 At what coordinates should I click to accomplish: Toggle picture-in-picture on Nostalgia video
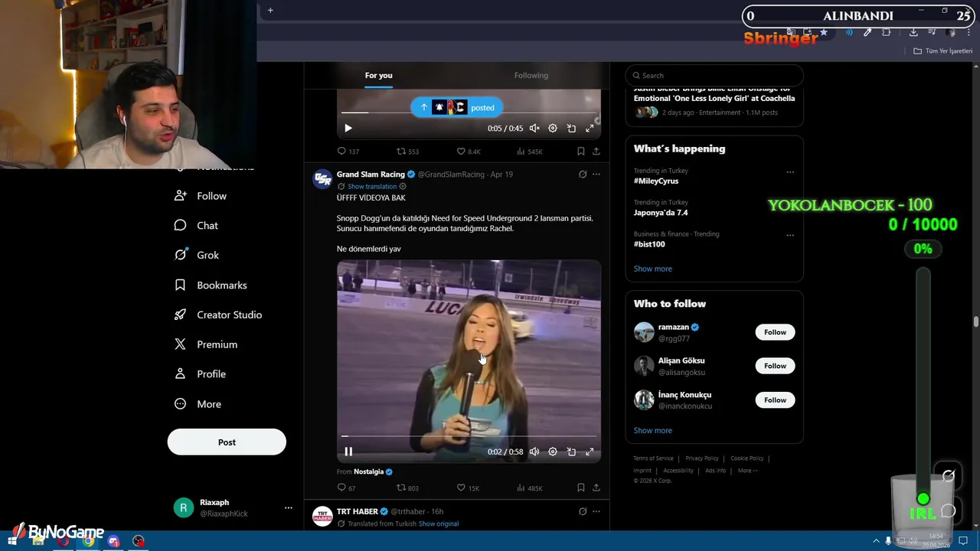[x=571, y=452]
